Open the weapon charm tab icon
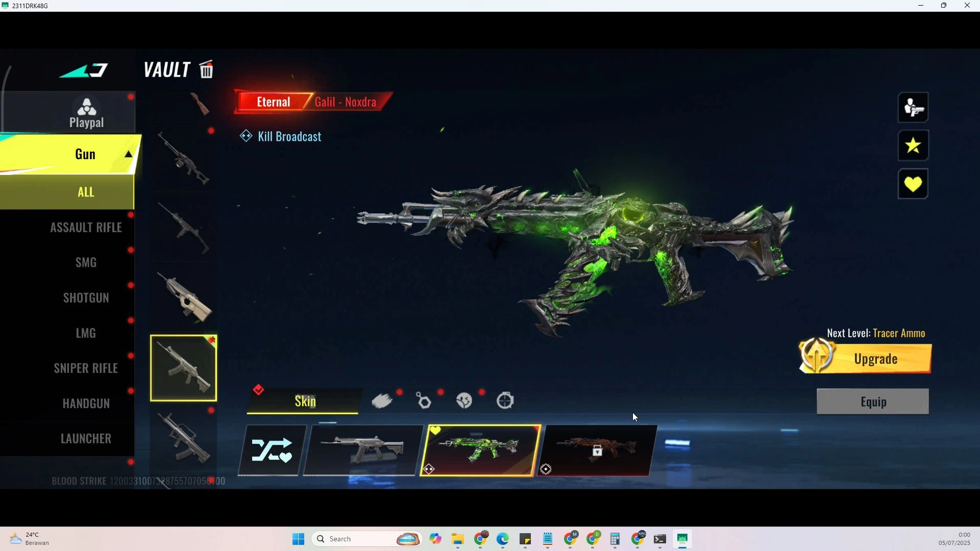 (x=424, y=402)
